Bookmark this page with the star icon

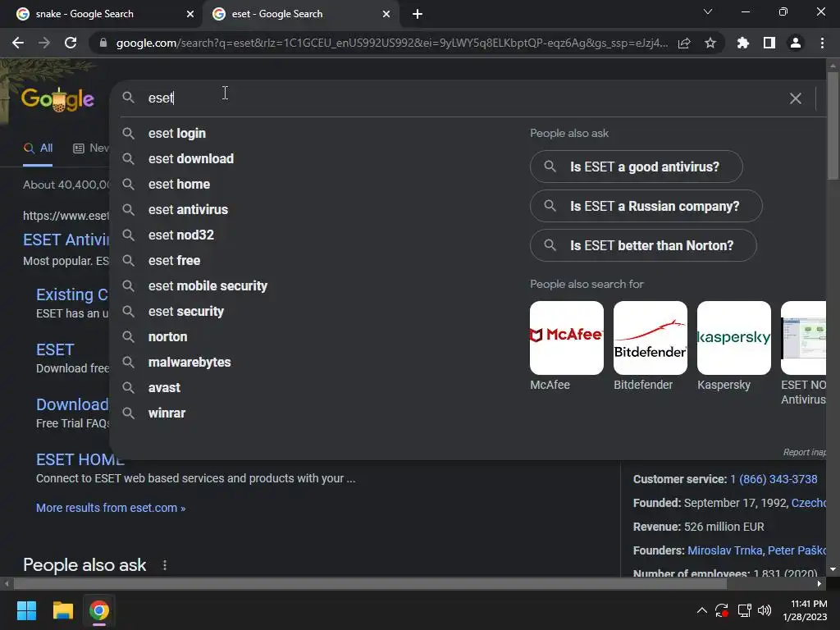point(710,43)
